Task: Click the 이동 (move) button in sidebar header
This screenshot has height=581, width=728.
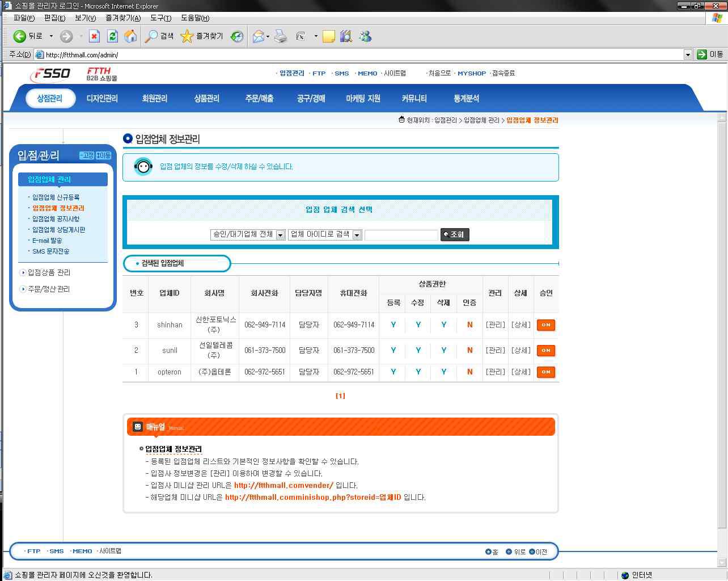Action: [103, 155]
